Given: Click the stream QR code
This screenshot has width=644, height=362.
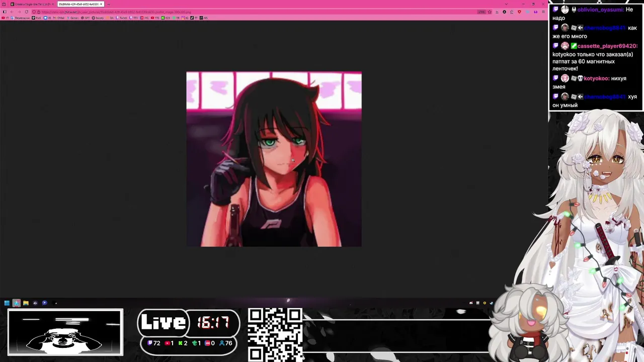Looking at the screenshot, I should click(275, 334).
